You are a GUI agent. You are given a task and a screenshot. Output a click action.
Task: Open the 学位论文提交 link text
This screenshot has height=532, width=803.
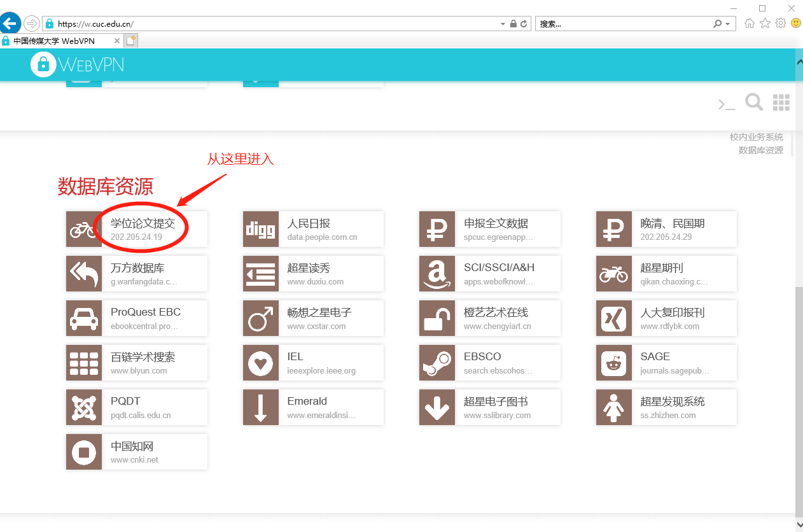(x=143, y=223)
